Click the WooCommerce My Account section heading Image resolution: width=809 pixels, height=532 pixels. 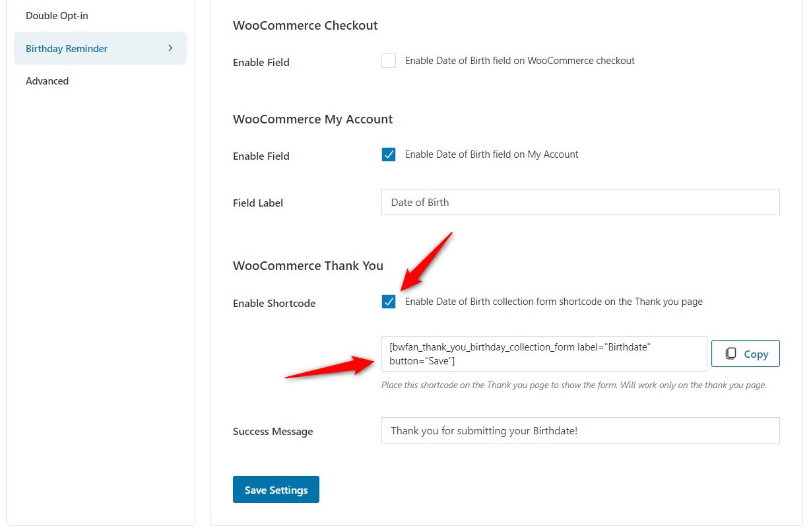pos(312,119)
